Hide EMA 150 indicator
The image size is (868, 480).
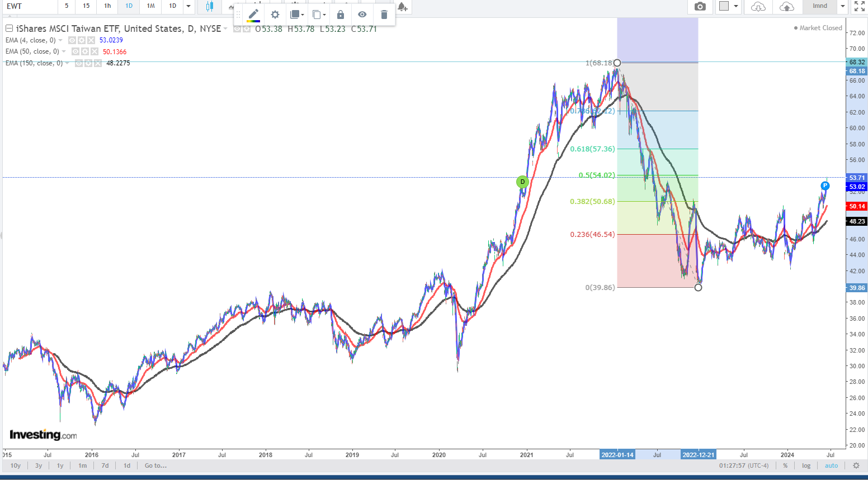pyautogui.click(x=79, y=63)
